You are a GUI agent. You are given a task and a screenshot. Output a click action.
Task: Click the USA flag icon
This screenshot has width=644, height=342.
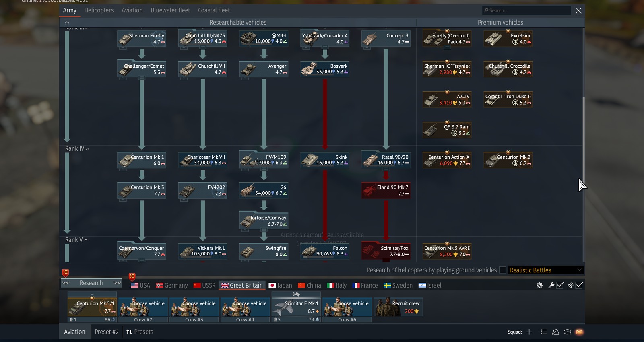(135, 286)
